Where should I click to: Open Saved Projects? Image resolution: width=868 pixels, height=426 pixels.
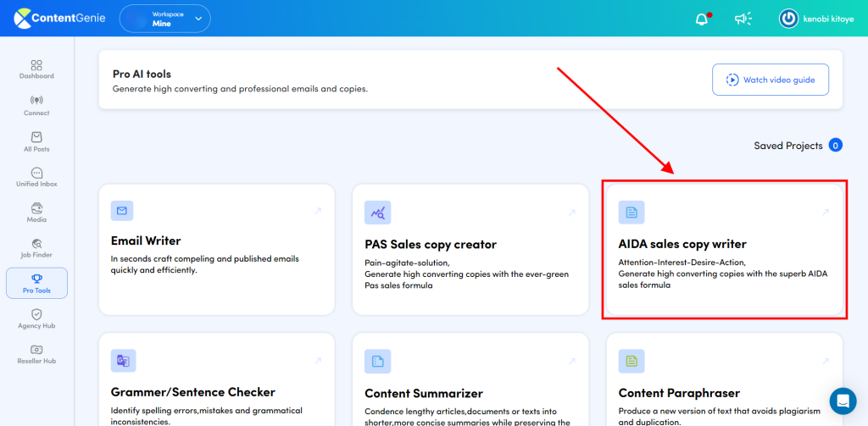coord(787,146)
